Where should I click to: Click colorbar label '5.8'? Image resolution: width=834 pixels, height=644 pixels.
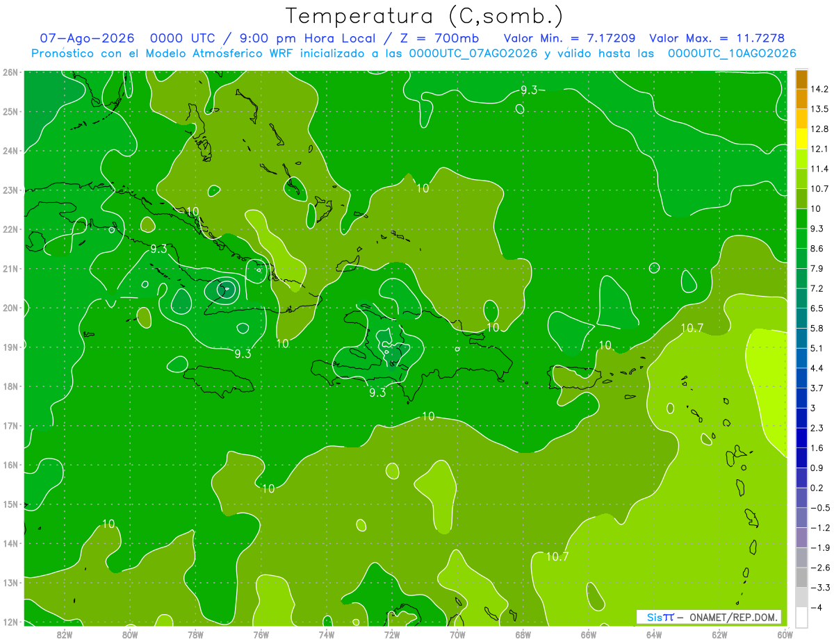(817, 328)
